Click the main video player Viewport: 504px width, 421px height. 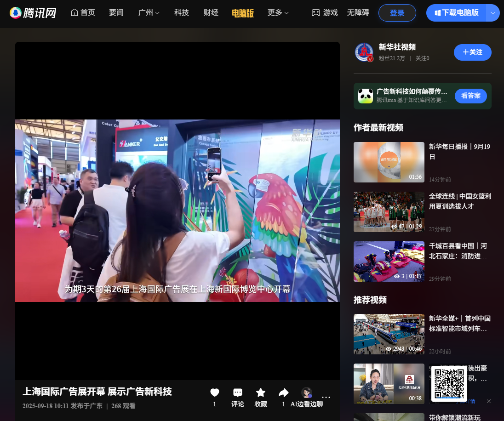178,211
